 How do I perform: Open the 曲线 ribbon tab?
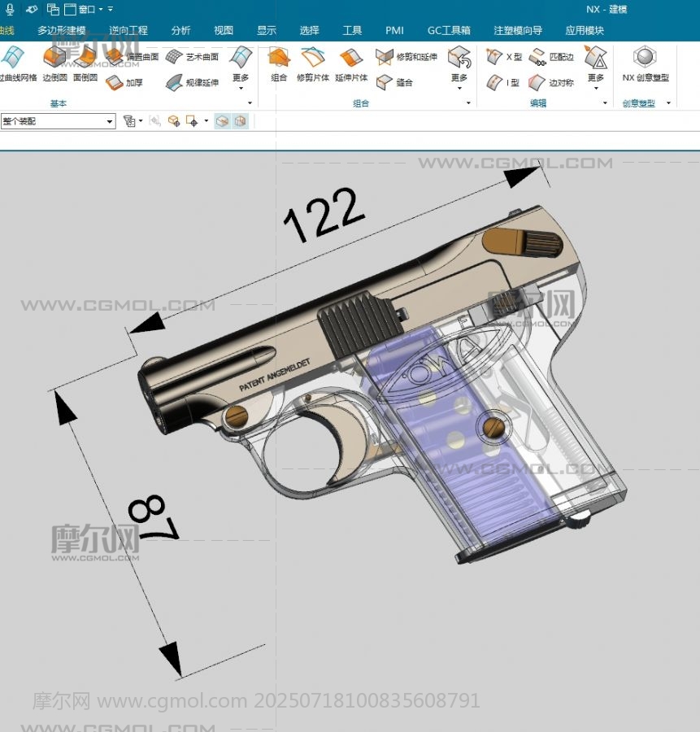pyautogui.click(x=7, y=30)
